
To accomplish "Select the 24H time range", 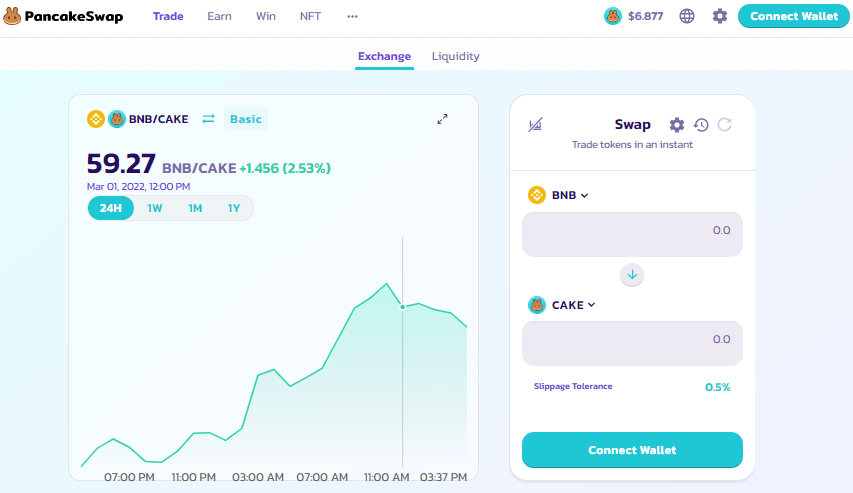I will 110,208.
